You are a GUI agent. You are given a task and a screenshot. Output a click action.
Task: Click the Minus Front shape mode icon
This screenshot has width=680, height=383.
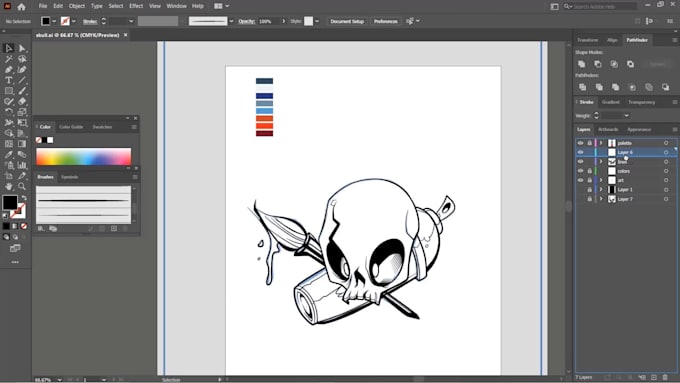598,64
